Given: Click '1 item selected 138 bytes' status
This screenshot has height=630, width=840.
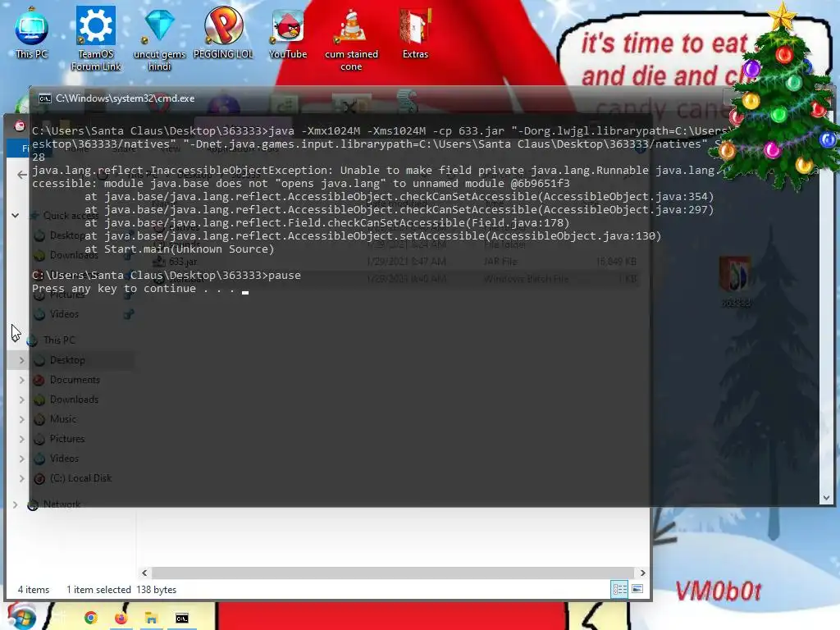Looking at the screenshot, I should 121,590.
